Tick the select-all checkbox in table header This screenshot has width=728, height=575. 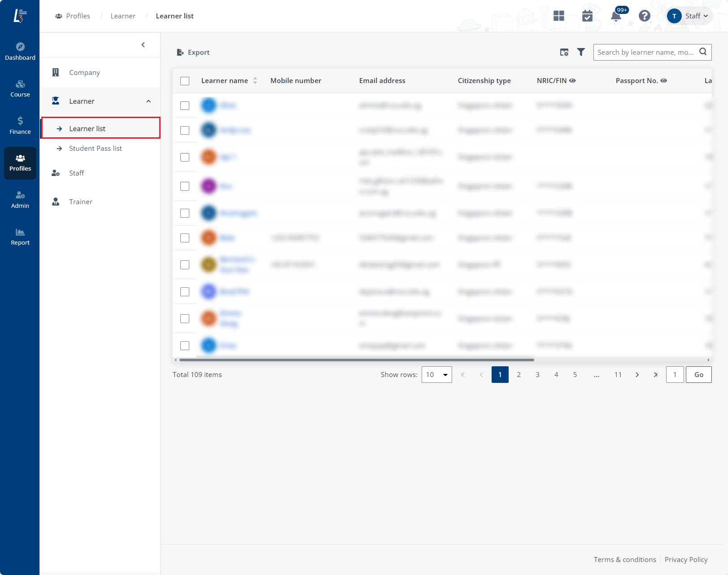[185, 81]
